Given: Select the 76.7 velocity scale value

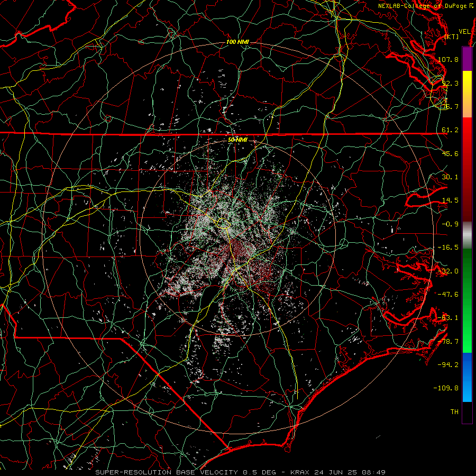Looking at the screenshot, I should [450, 106].
